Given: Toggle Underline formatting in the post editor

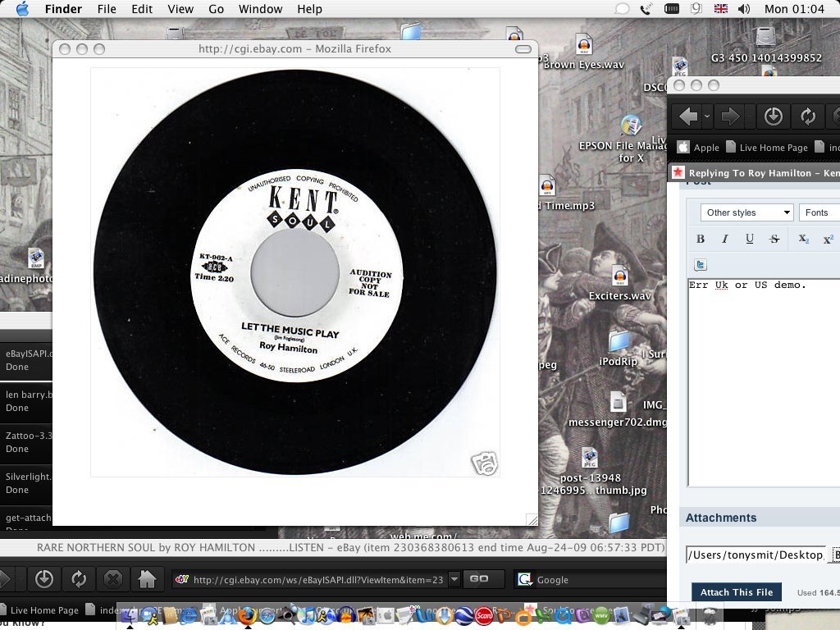Looking at the screenshot, I should tap(750, 239).
